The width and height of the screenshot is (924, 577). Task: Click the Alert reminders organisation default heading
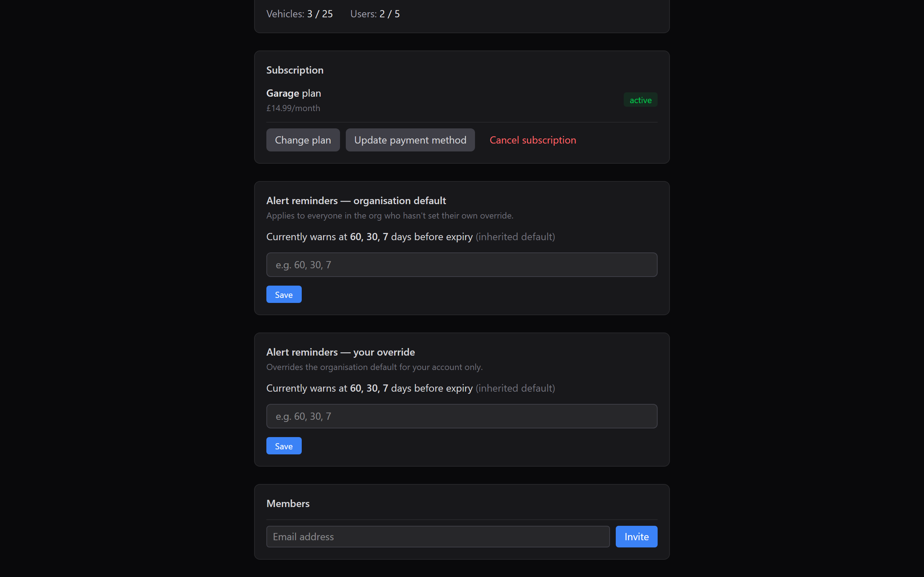(x=356, y=201)
